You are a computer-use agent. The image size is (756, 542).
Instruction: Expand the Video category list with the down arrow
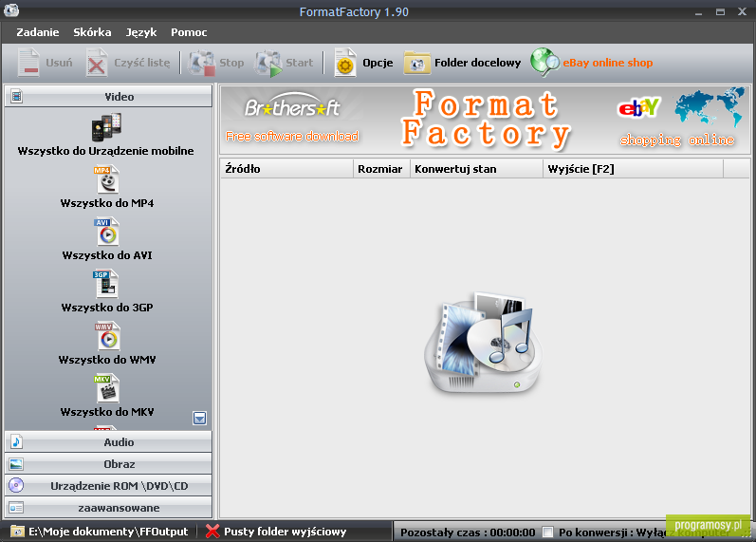tap(199, 418)
